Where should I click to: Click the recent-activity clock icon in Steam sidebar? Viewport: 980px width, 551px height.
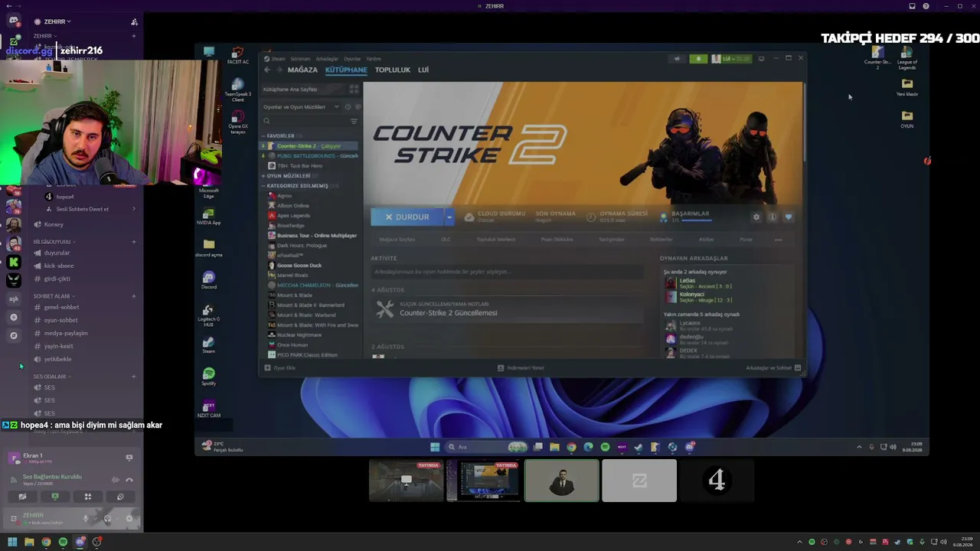[x=348, y=107]
